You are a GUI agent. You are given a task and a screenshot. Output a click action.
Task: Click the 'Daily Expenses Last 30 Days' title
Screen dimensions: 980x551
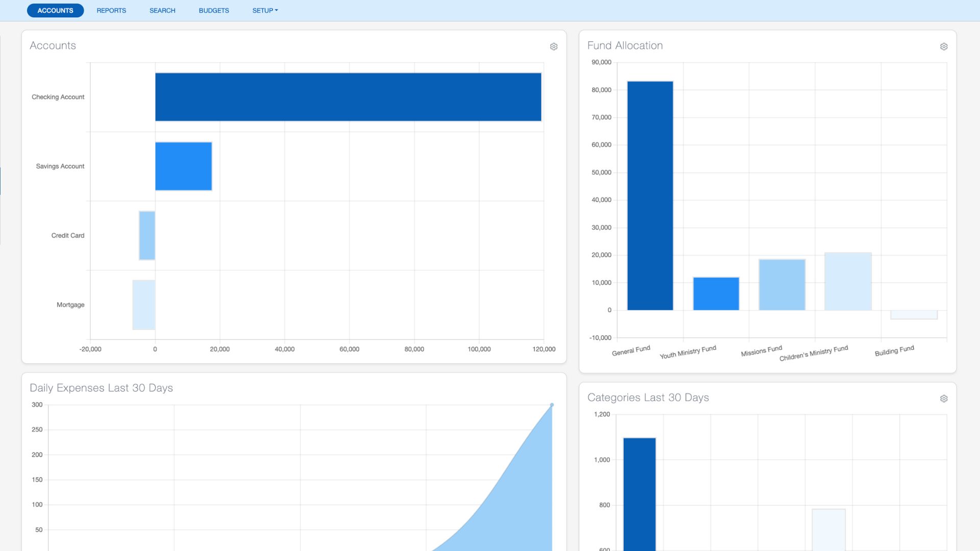(101, 388)
